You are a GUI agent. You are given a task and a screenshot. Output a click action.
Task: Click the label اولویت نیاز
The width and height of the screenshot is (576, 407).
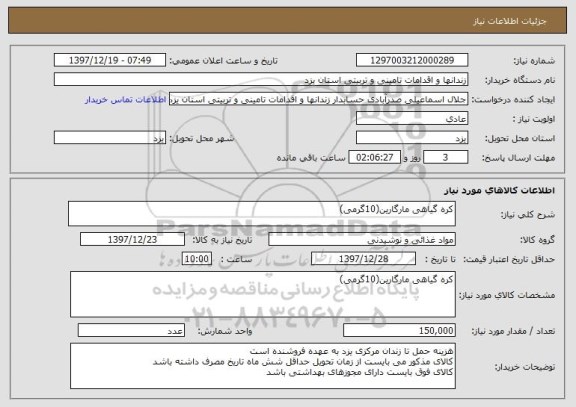pos(534,119)
